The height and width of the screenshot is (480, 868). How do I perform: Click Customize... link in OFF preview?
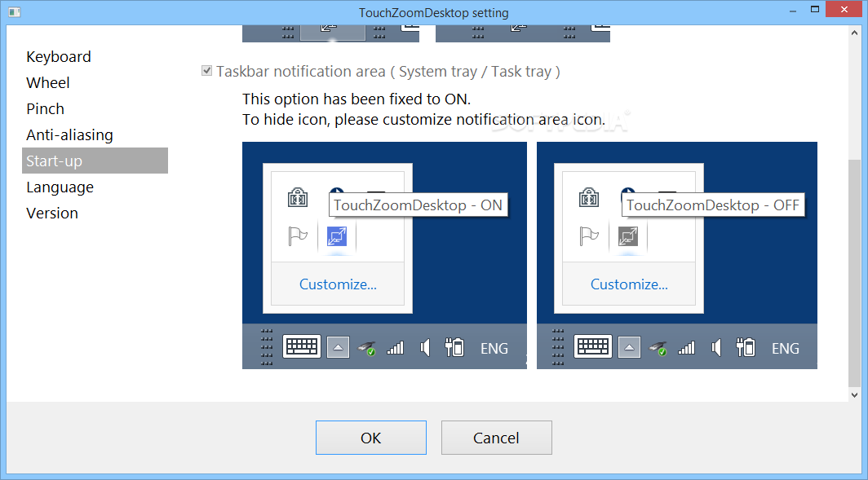tap(629, 284)
